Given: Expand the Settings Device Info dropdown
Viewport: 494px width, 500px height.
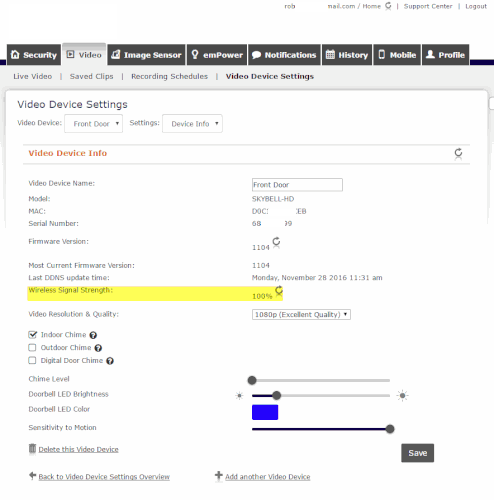Looking at the screenshot, I should click(192, 124).
